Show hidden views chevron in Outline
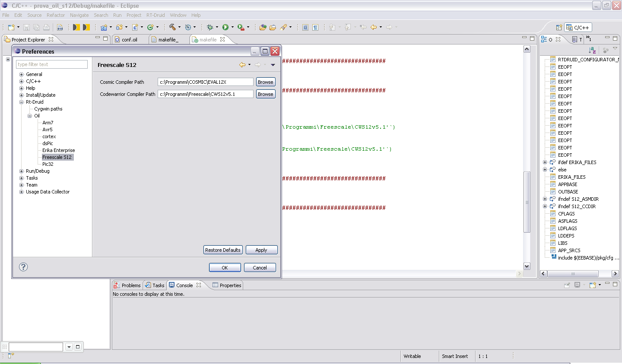The height and width of the screenshot is (364, 622). pos(588,39)
